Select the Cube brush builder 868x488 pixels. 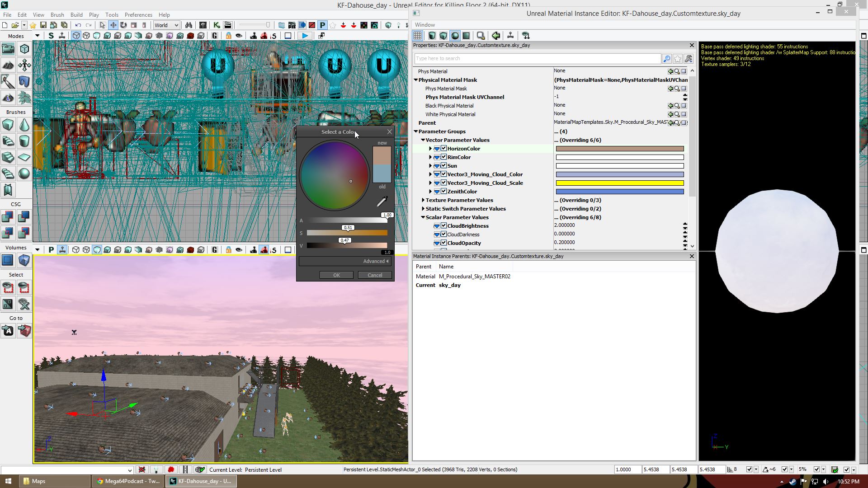pos(8,125)
